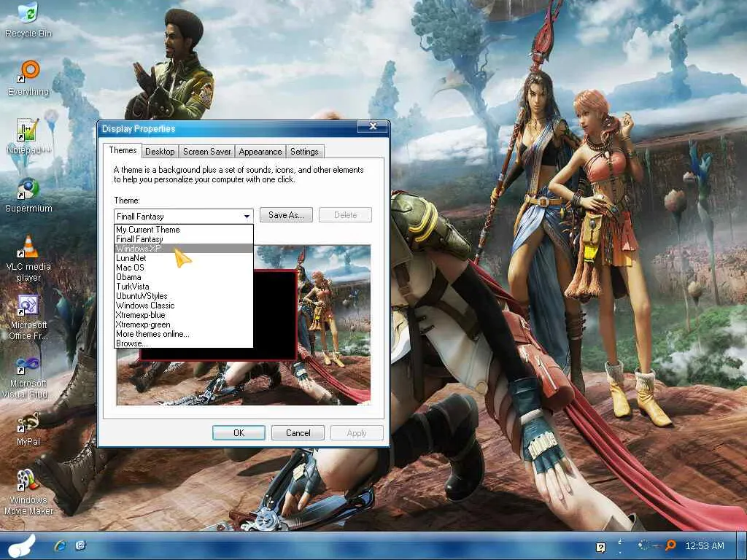The image size is (747, 560).
Task: Launch Internet Explorer from quick launch
Action: click(61, 545)
